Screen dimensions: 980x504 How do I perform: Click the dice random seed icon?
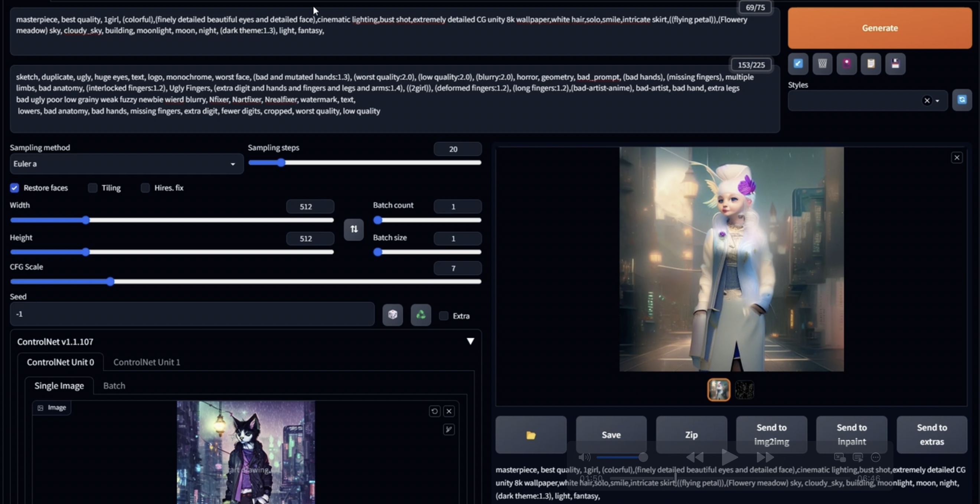392,315
